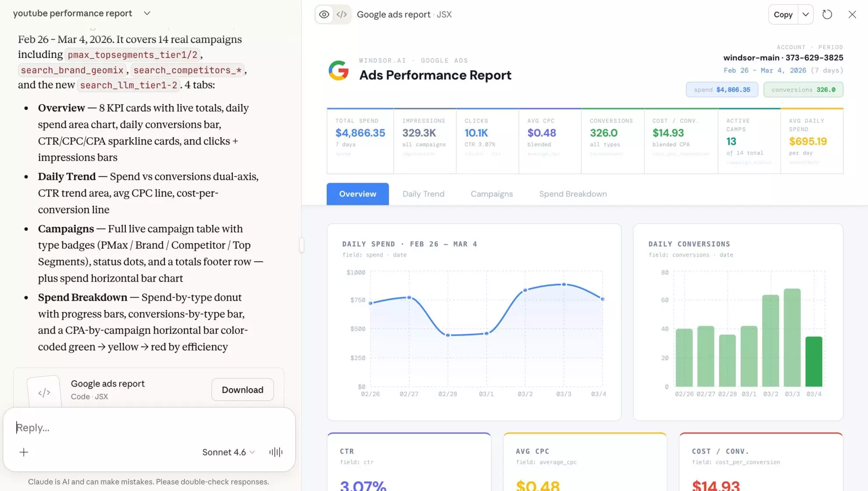Click the eye icon above the artifact
868x491 pixels.
click(x=324, y=14)
